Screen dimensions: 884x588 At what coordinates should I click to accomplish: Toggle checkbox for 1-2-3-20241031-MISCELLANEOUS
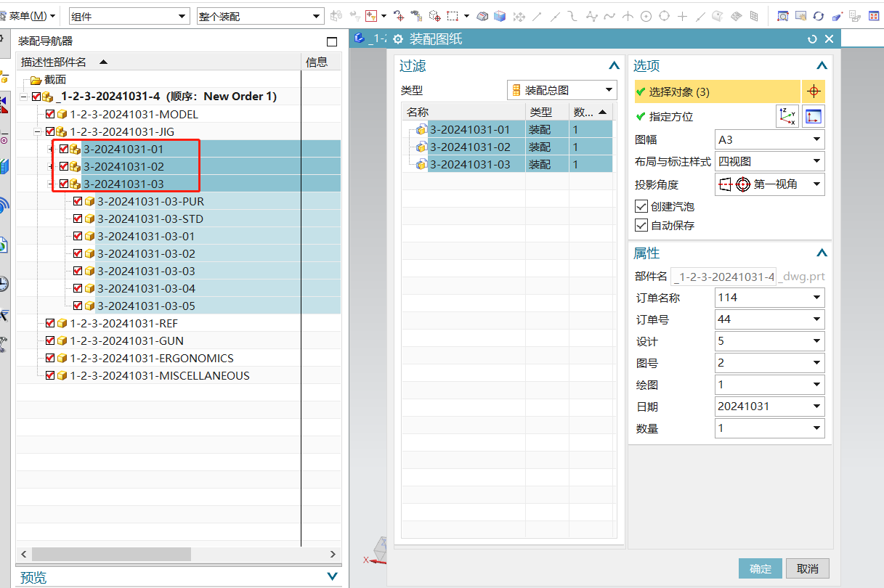coord(50,375)
